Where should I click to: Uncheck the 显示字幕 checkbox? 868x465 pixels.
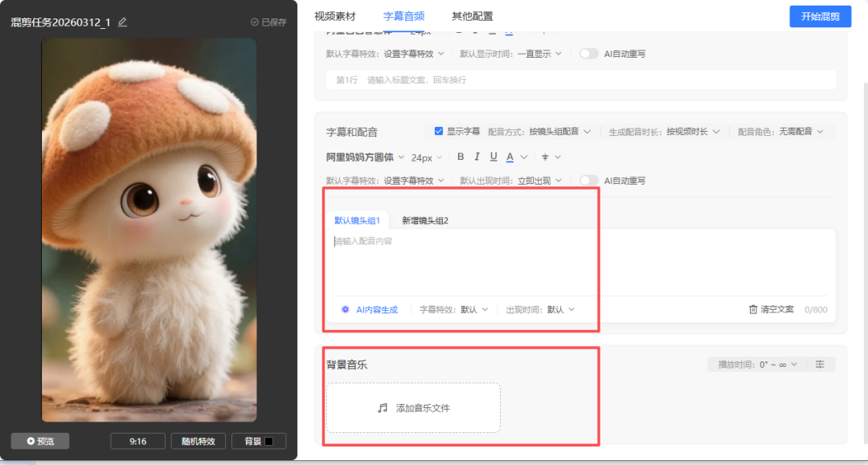pyautogui.click(x=439, y=132)
